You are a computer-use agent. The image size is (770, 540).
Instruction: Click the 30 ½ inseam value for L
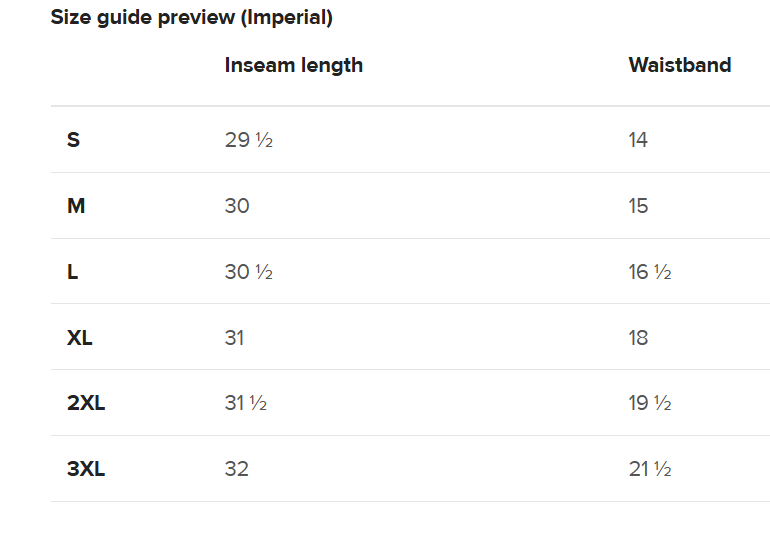pyautogui.click(x=248, y=272)
